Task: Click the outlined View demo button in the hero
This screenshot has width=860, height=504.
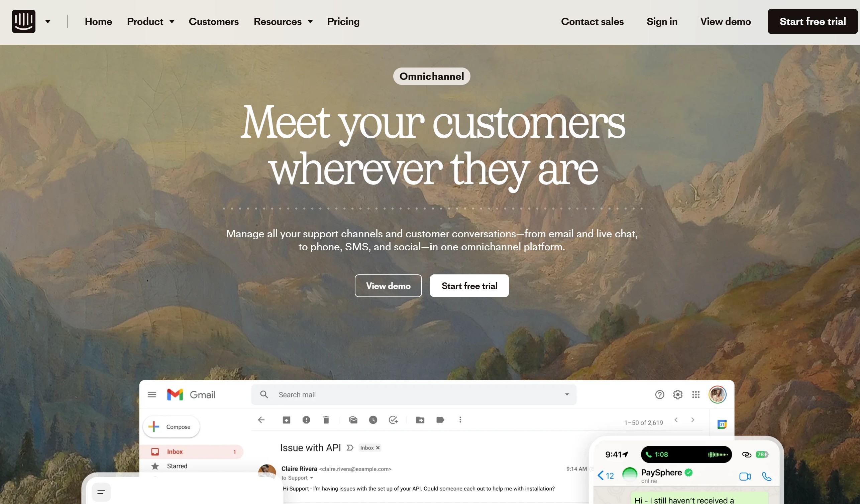Action: [388, 286]
